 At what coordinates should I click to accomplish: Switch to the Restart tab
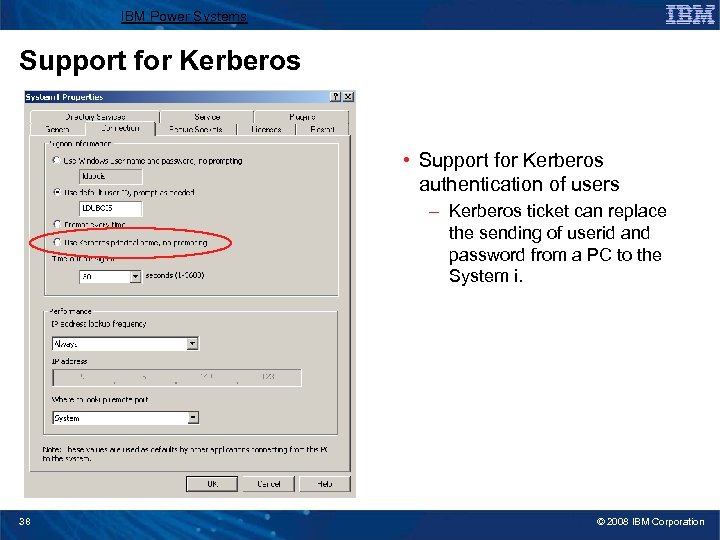point(322,129)
